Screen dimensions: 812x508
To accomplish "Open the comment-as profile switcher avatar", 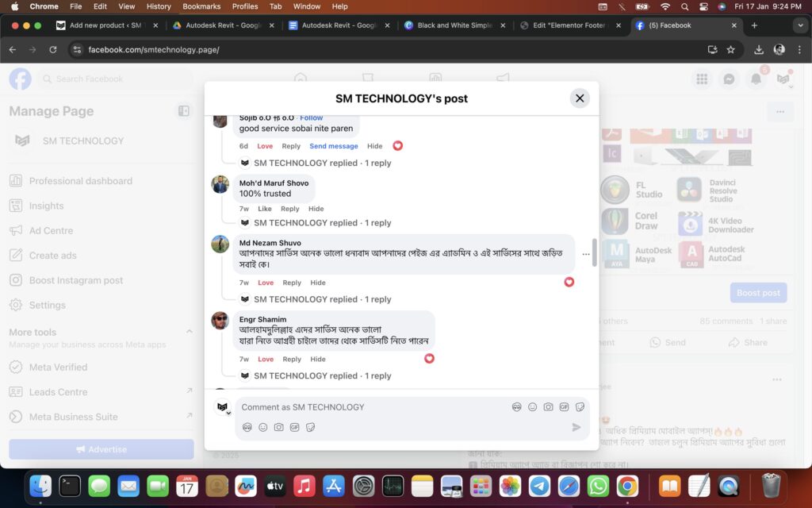I will 223,407.
